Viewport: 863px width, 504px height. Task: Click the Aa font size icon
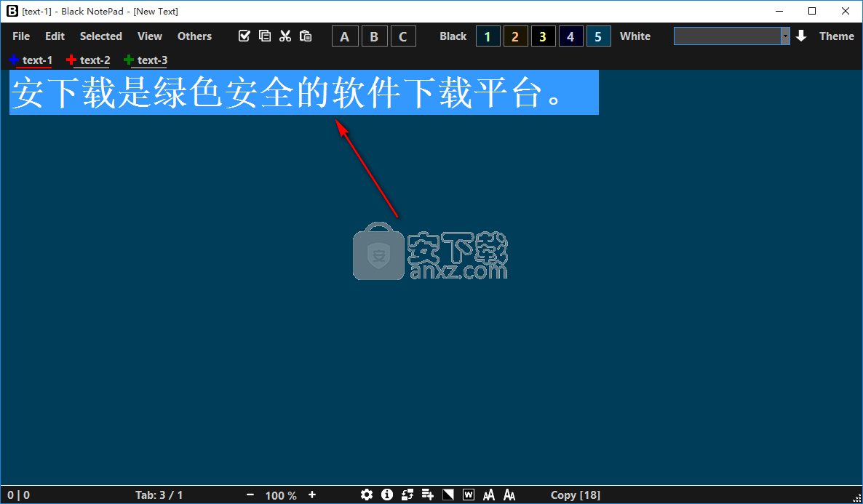click(509, 495)
